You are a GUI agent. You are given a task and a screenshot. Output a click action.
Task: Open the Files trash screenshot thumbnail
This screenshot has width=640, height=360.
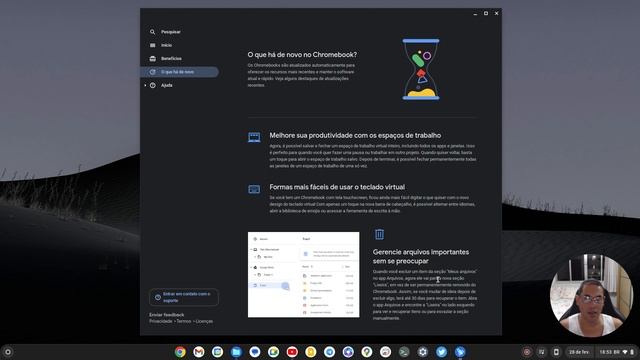(304, 275)
